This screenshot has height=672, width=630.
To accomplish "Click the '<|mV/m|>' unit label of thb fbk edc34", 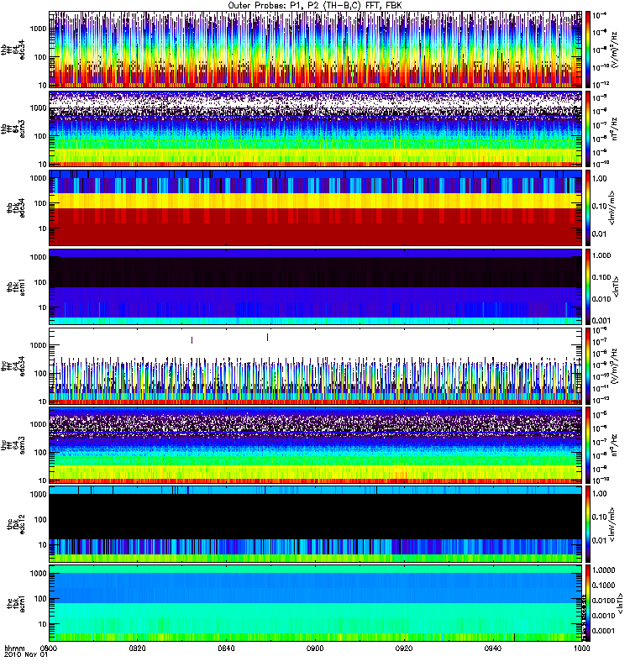I will (x=613, y=207).
